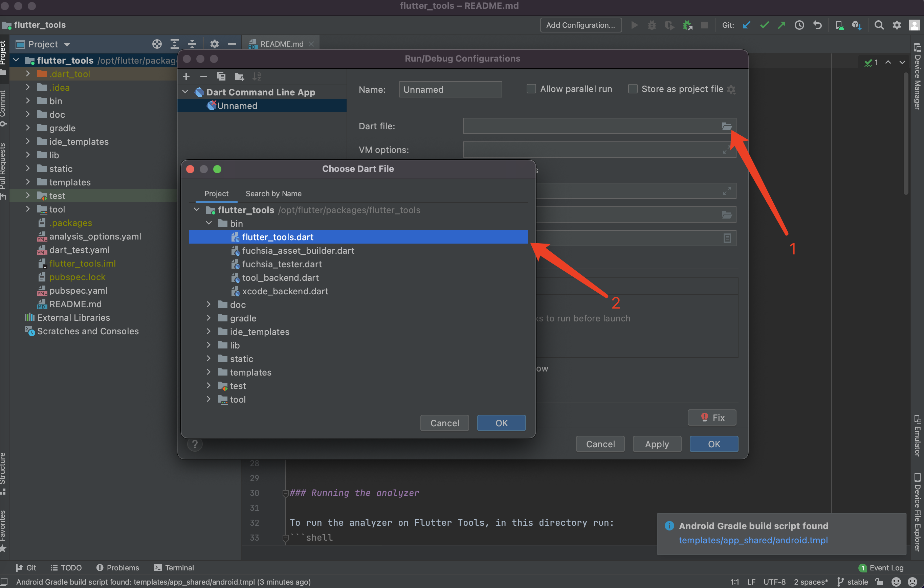Switch to the Project tab in file chooser
Viewport: 924px width, 588px height.
click(x=216, y=194)
